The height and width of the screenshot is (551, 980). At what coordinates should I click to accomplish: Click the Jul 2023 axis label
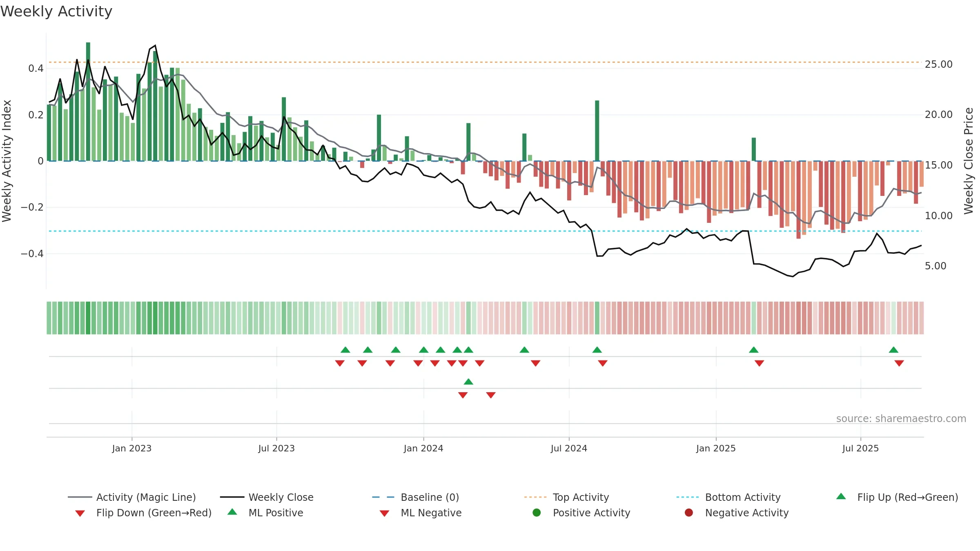coord(276,448)
